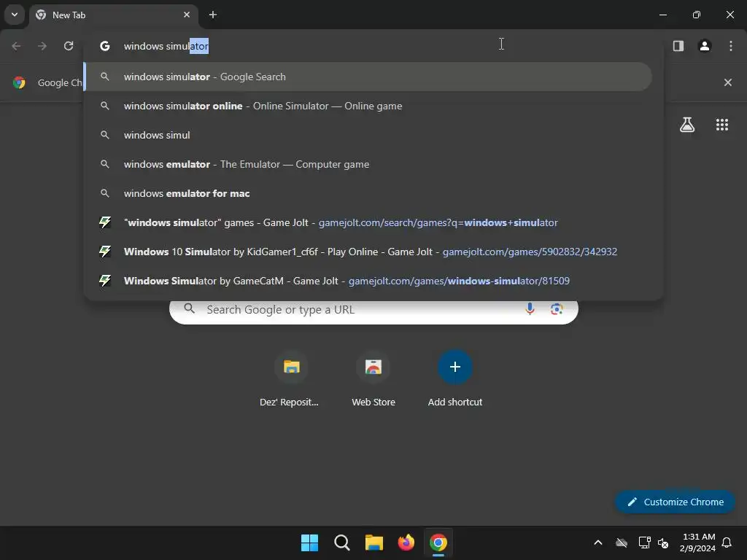Click the Google G icon in address bar
The width and height of the screenshot is (747, 560).
tap(105, 46)
